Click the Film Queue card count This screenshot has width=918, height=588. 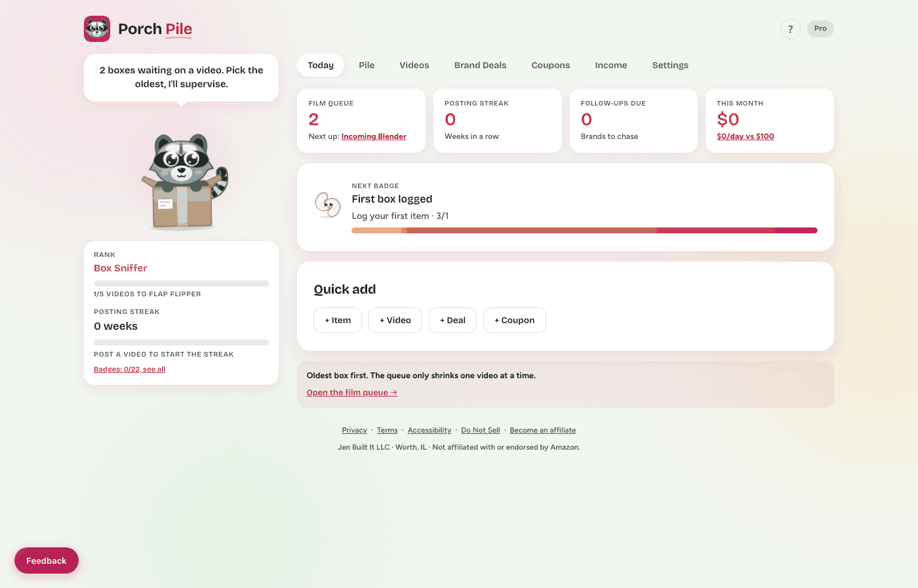313,119
